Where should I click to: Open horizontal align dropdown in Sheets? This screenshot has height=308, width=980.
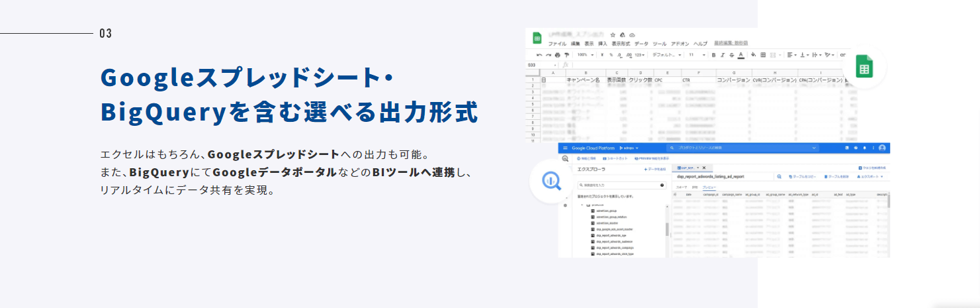pyautogui.click(x=791, y=55)
